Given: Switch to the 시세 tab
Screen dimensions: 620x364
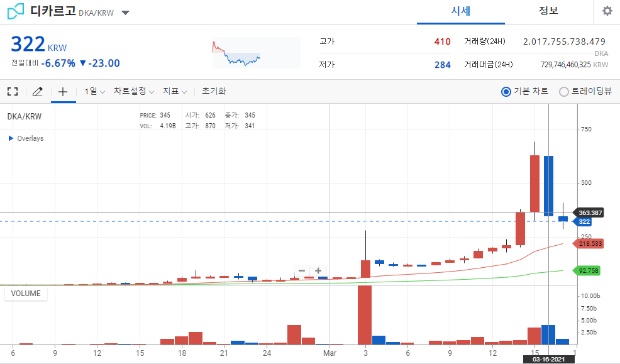Looking at the screenshot, I should [x=461, y=11].
